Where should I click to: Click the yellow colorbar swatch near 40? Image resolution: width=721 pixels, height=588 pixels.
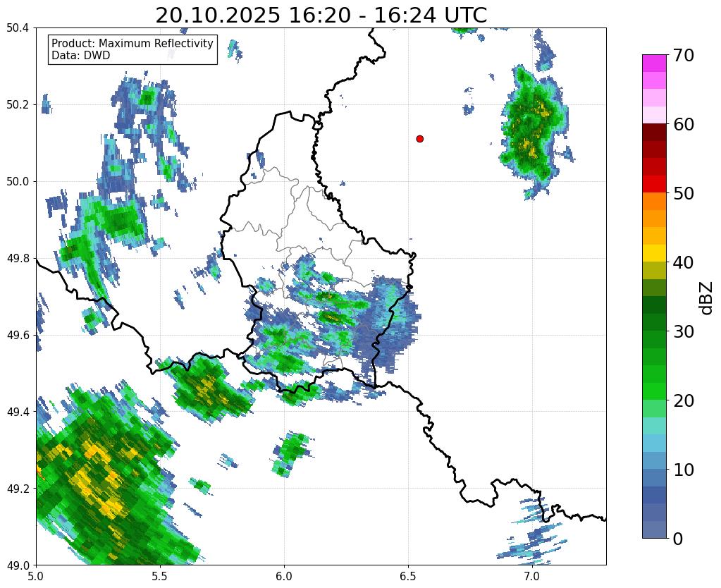[x=654, y=253]
